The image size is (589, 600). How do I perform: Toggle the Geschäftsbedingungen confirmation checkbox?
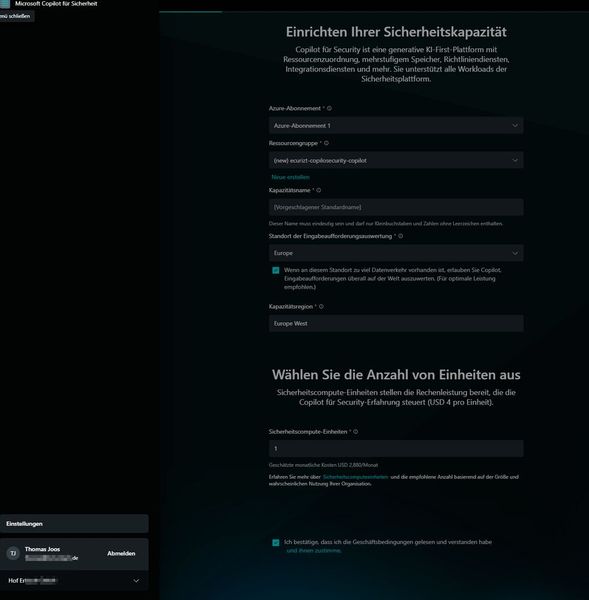click(276, 543)
